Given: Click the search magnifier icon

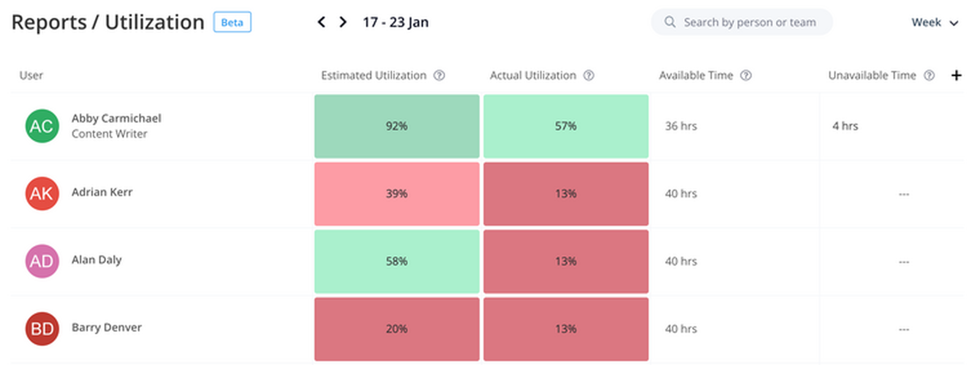Looking at the screenshot, I should pyautogui.click(x=669, y=23).
